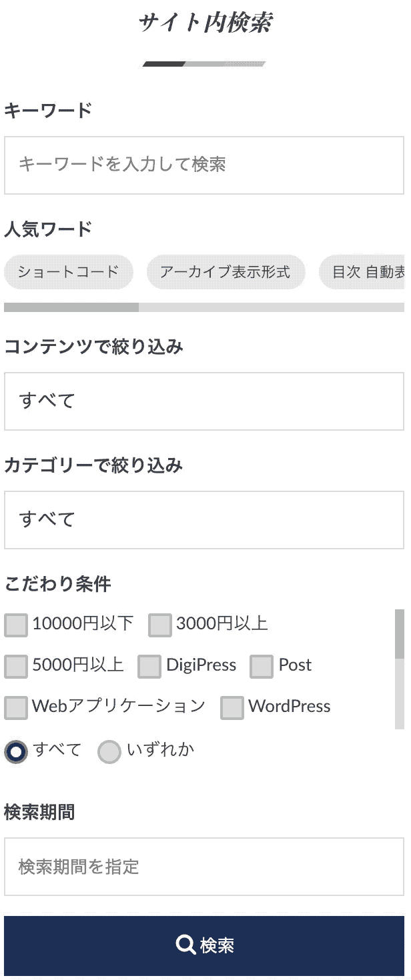This screenshot has height=980, width=411.
Task: Choose the いずれか radio option
Action: point(109,751)
